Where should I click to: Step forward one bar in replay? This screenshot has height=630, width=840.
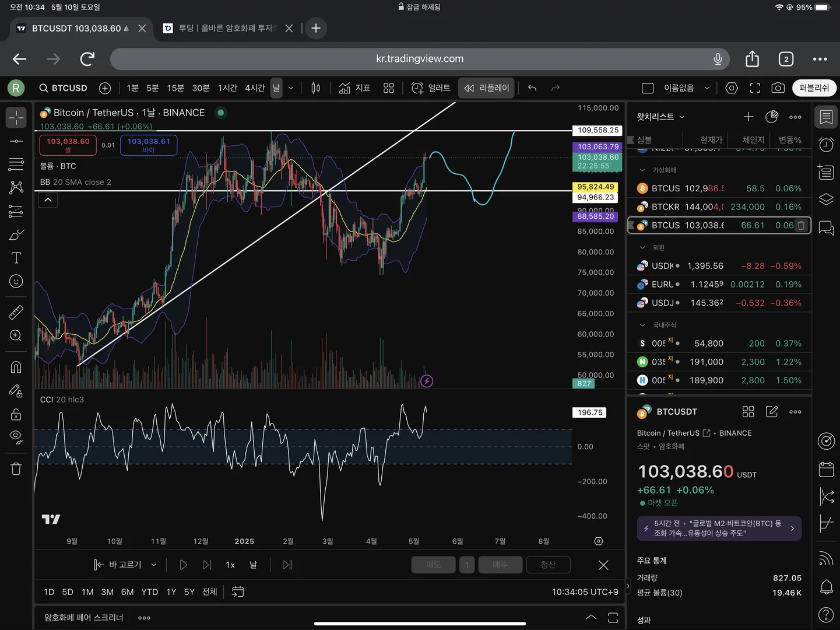[206, 565]
